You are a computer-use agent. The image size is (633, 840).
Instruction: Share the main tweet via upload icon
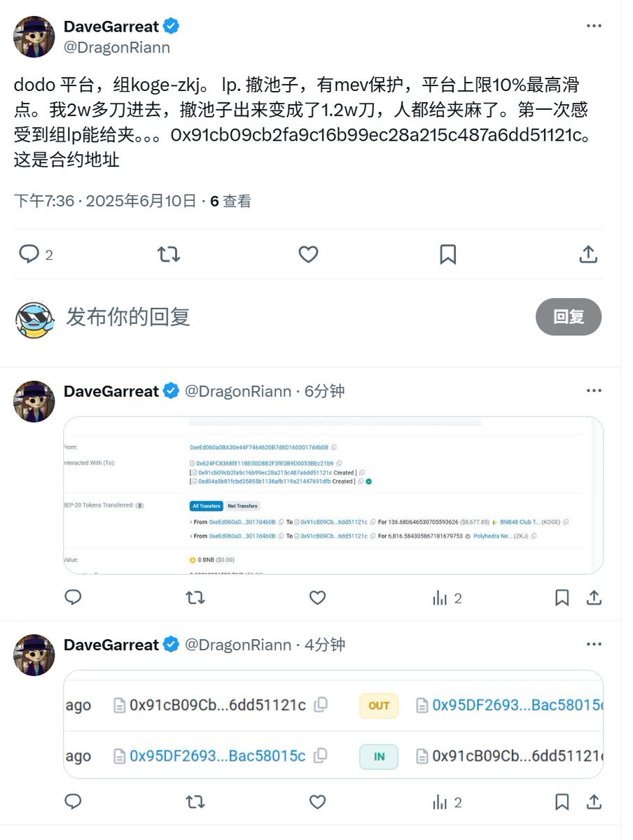pyautogui.click(x=588, y=254)
